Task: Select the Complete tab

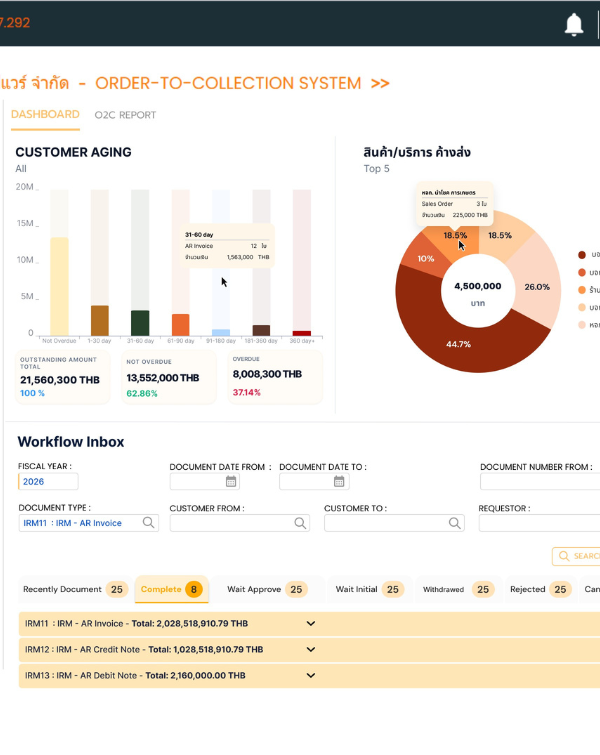Action: tap(171, 589)
